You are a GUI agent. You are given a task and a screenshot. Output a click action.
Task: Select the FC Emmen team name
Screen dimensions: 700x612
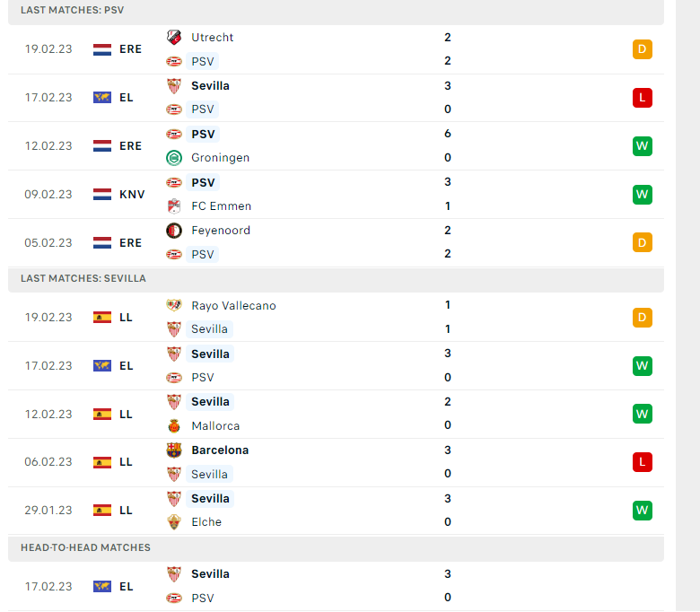click(221, 206)
